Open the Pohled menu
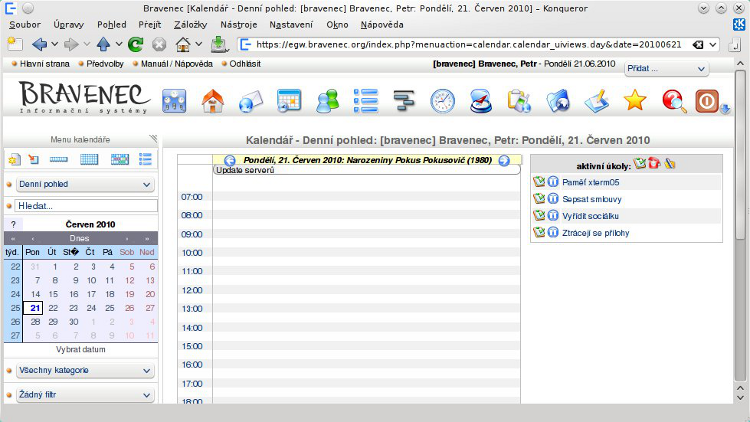 (x=111, y=25)
